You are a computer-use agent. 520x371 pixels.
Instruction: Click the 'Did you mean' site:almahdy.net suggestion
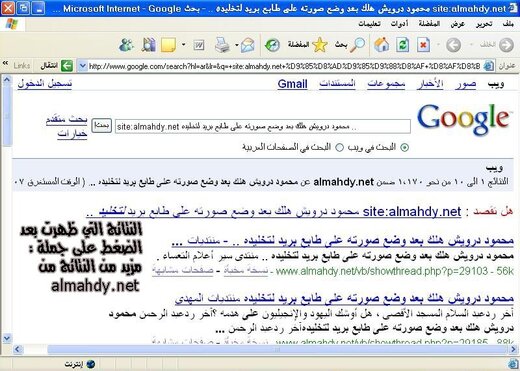273,211
